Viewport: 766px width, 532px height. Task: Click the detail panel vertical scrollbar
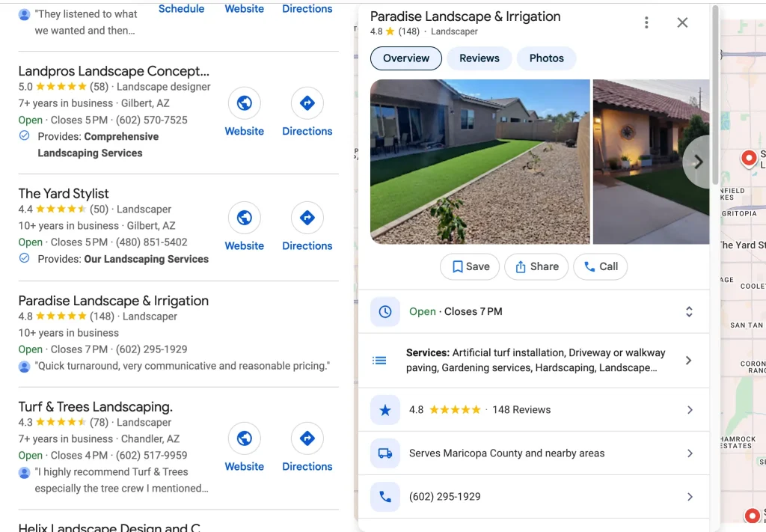715,95
